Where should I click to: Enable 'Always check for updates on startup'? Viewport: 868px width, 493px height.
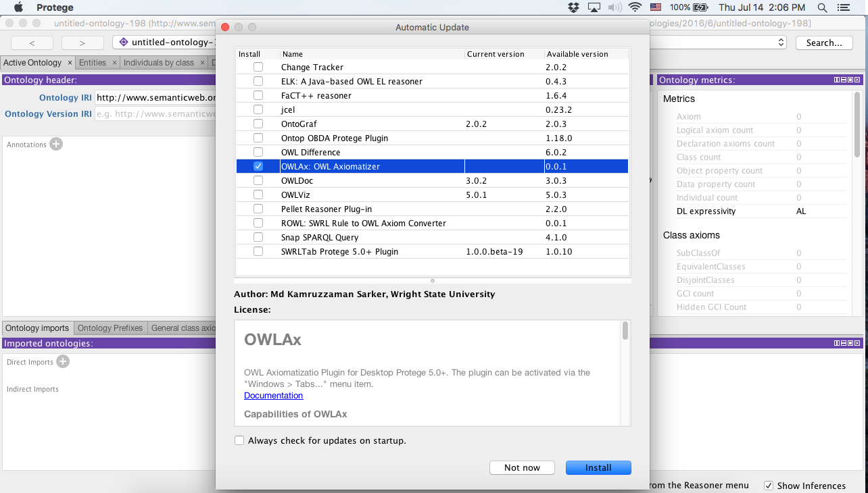point(239,441)
